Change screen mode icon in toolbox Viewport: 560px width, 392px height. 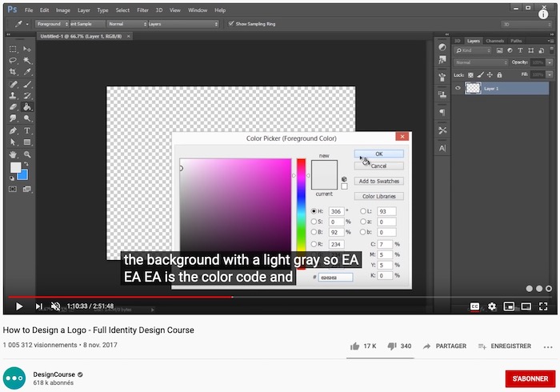[x=27, y=190]
